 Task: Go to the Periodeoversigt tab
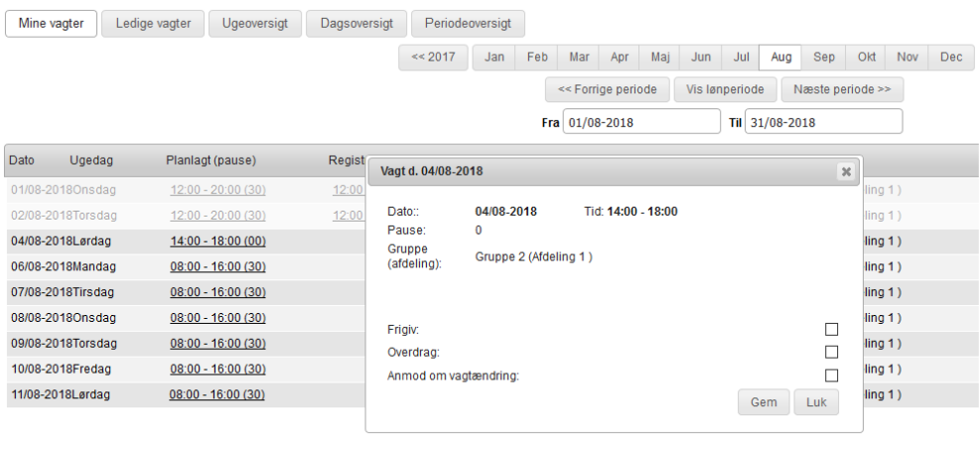(468, 23)
